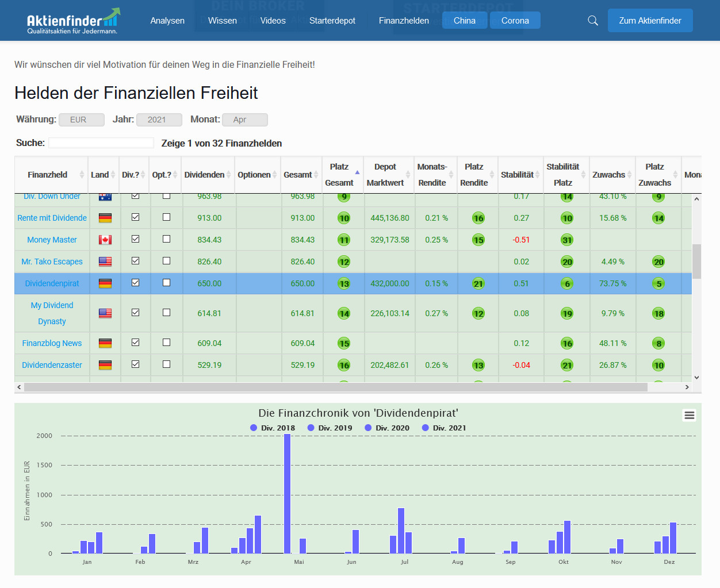Click rank badge 10 in Rente mit Dividende row

(344, 218)
